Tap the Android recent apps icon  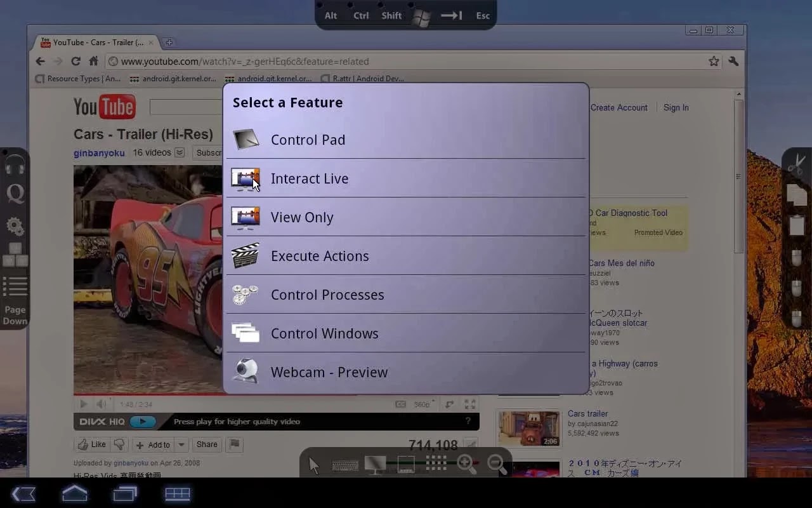tap(125, 493)
